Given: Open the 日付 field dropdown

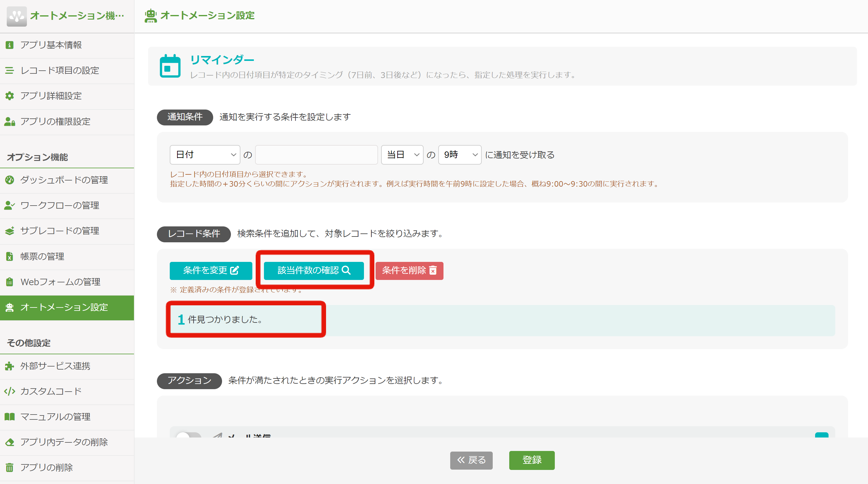Looking at the screenshot, I should tap(205, 155).
